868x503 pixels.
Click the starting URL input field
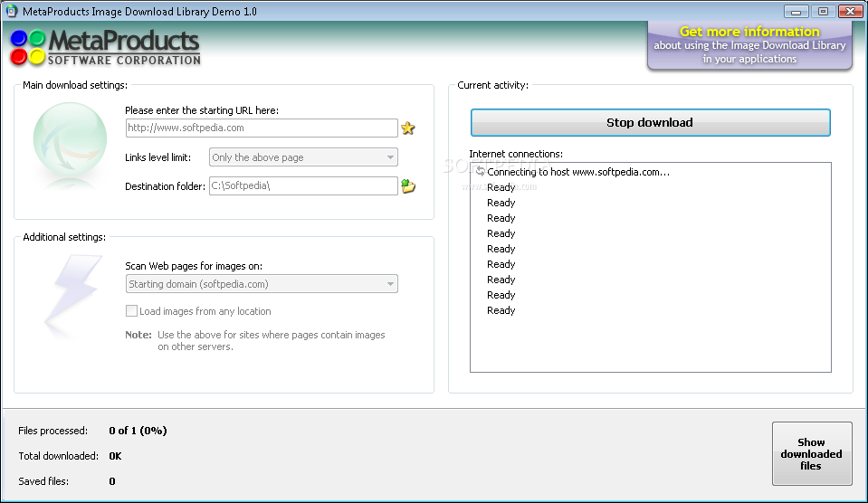pyautogui.click(x=262, y=128)
